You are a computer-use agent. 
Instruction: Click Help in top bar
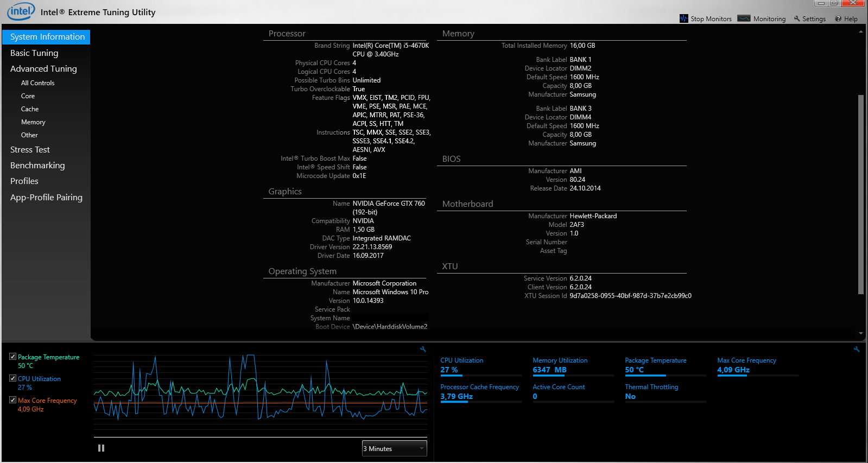click(x=846, y=18)
